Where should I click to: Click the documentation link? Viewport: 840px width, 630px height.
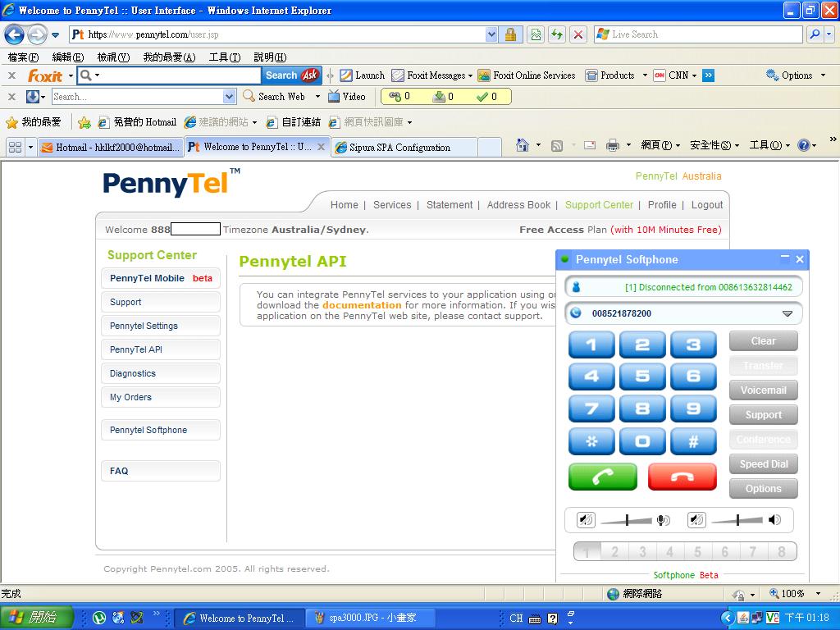click(x=362, y=305)
